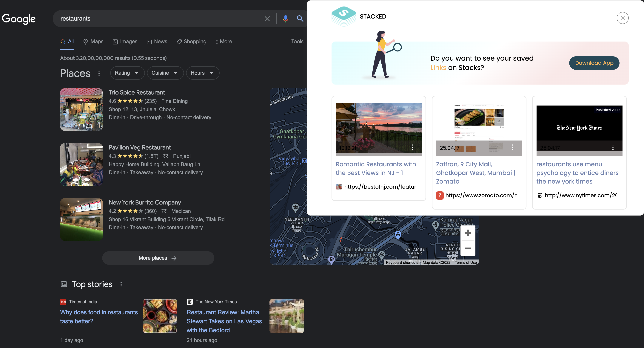Switch to the Shopping tab

tap(192, 42)
